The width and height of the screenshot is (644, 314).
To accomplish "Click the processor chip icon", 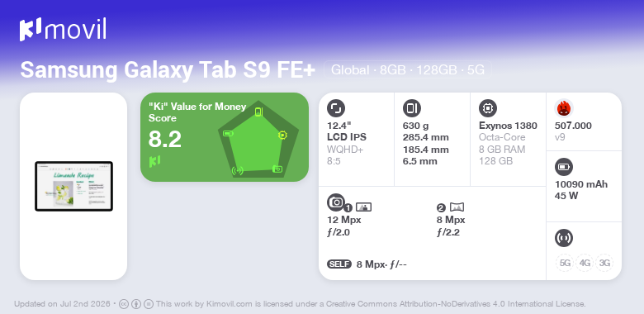I will click(488, 108).
